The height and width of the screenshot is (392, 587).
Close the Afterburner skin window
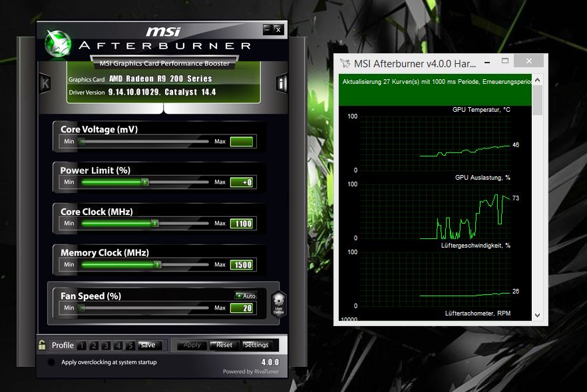click(278, 29)
